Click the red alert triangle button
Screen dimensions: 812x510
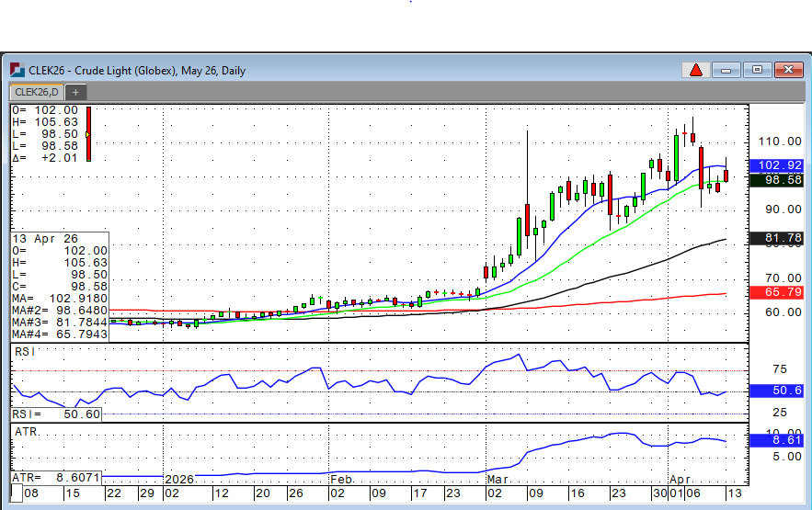(695, 70)
